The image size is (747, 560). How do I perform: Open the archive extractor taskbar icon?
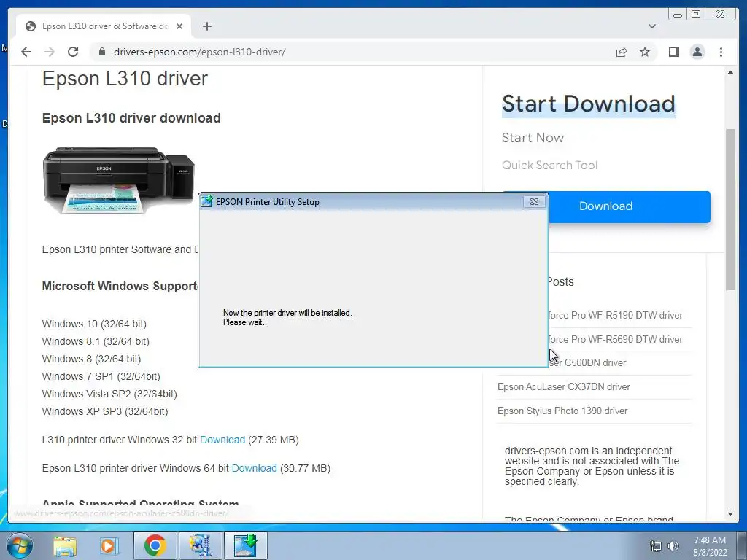201,545
